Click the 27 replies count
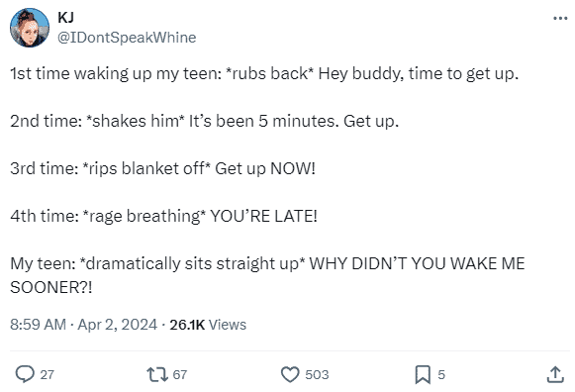This screenshot has width=575, height=392. tap(47, 375)
